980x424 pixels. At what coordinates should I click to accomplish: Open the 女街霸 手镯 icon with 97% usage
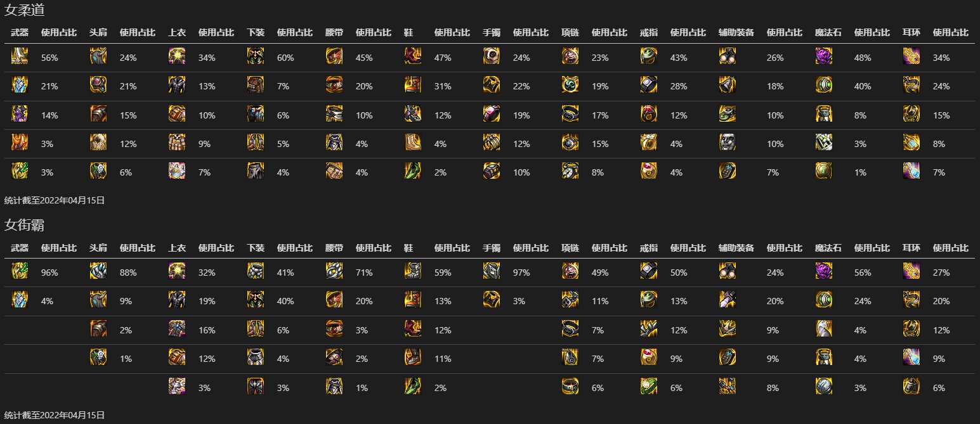coord(492,271)
